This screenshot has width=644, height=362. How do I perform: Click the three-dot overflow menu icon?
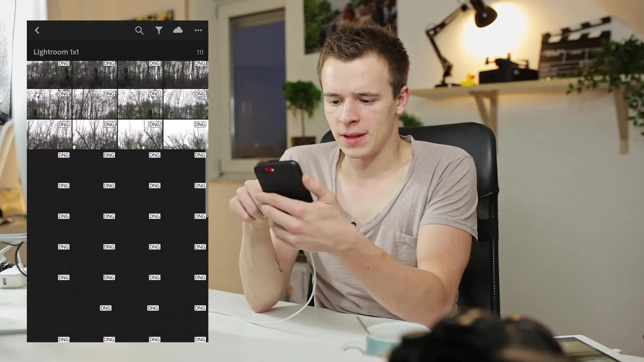tap(198, 30)
